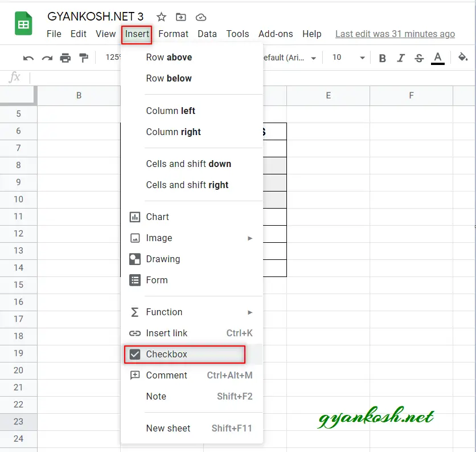This screenshot has width=476, height=452.
Task: Insert Cells and shift down
Action: [x=191, y=164]
